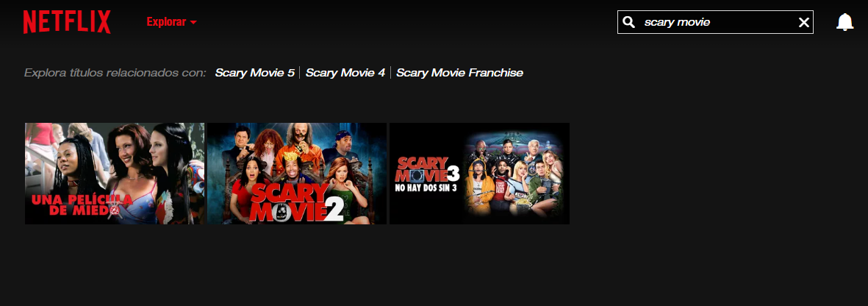Click the magnifying glass search icon

coord(628,22)
